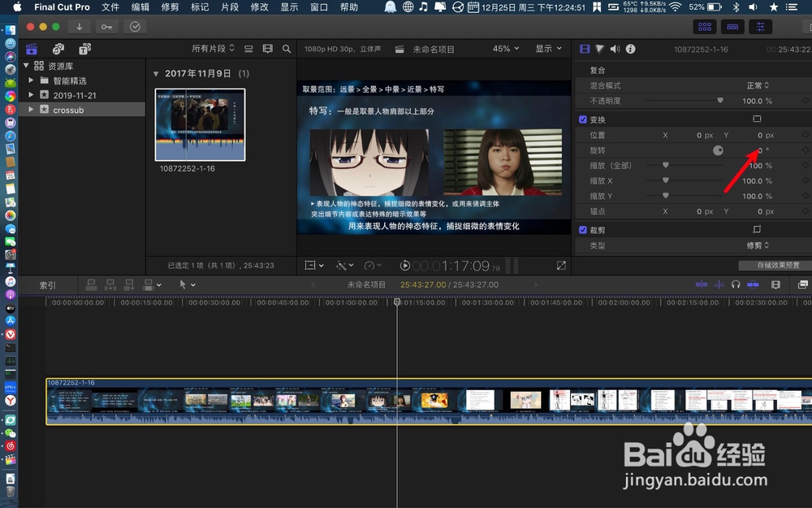Click insert clip edit button
The width and height of the screenshot is (812, 508).
coord(110,284)
